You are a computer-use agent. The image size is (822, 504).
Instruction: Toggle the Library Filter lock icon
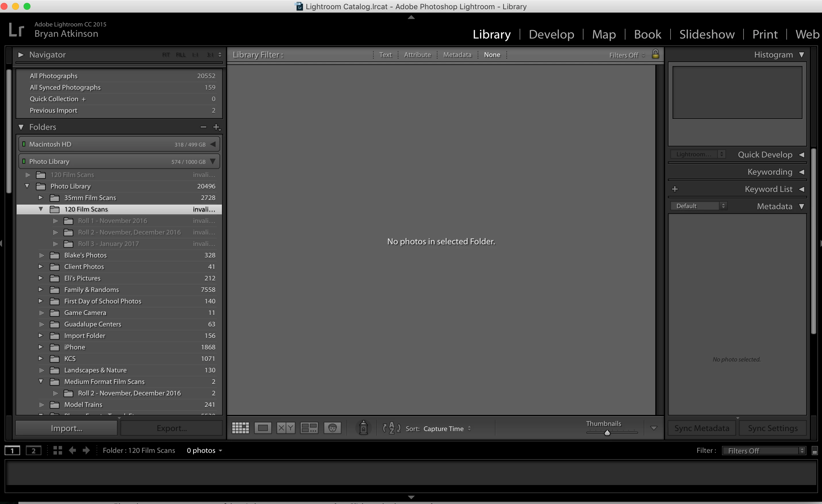tap(655, 54)
